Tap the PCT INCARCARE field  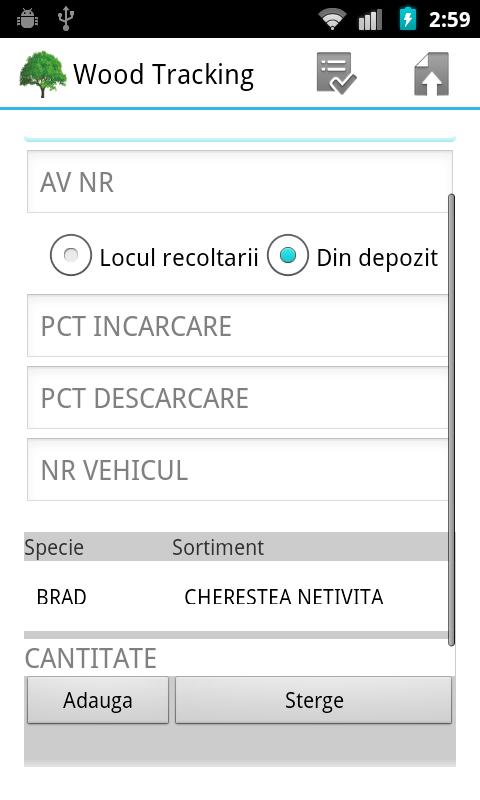238,326
